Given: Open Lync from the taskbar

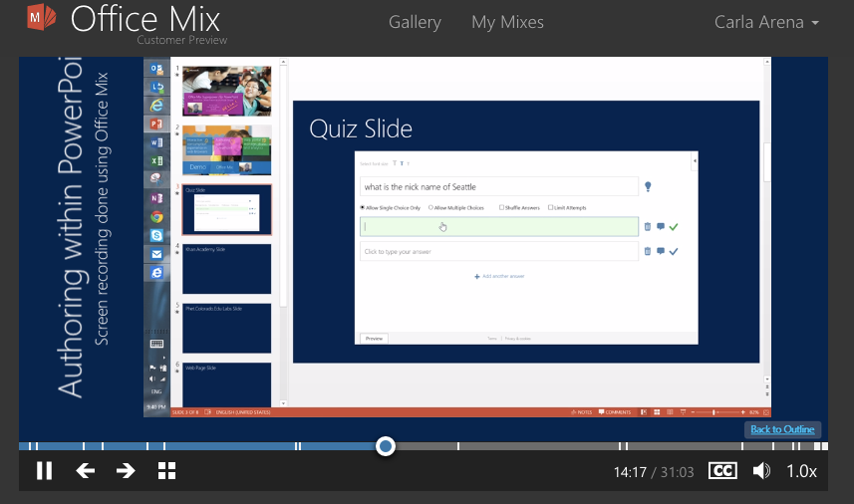Looking at the screenshot, I should coord(156,87).
